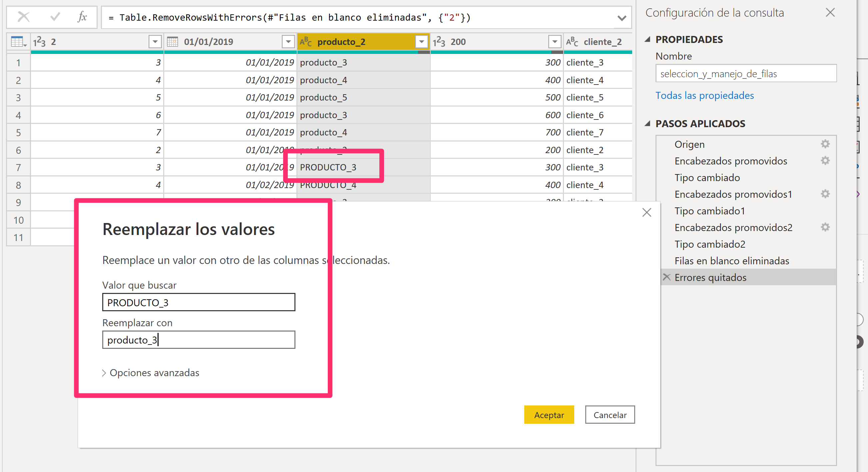This screenshot has height=472, width=868.
Task: Open filter dropdown for producto_2 column
Action: tap(421, 42)
